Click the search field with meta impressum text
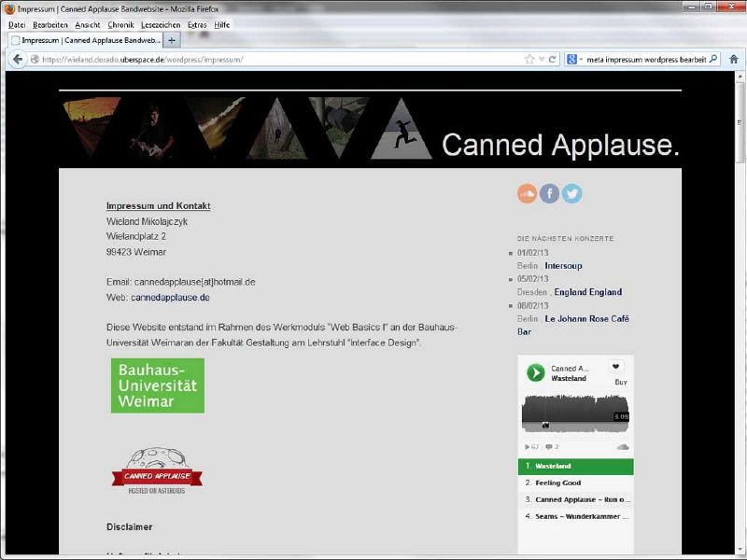 (646, 60)
